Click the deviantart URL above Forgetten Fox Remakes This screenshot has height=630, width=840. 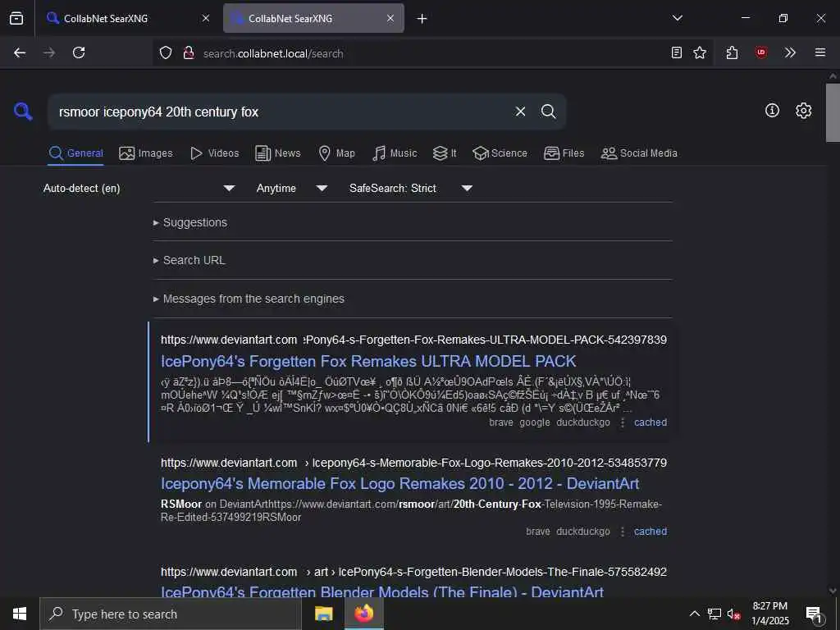coord(413,340)
